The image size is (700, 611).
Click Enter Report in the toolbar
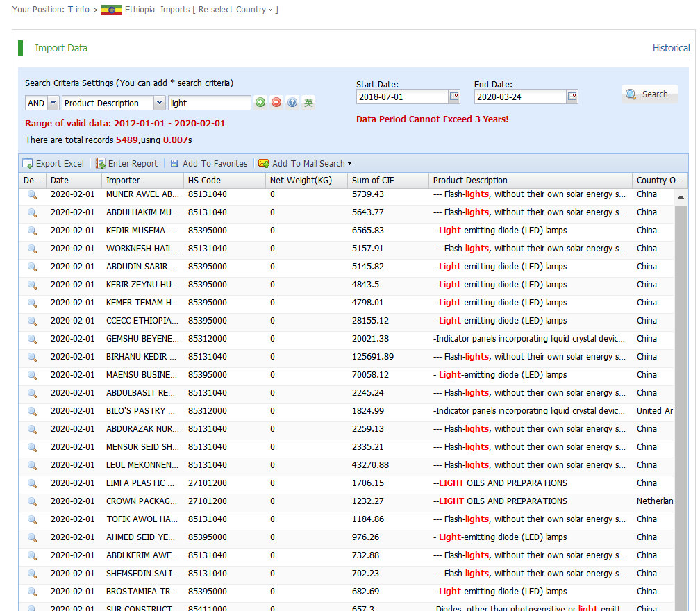click(x=126, y=164)
